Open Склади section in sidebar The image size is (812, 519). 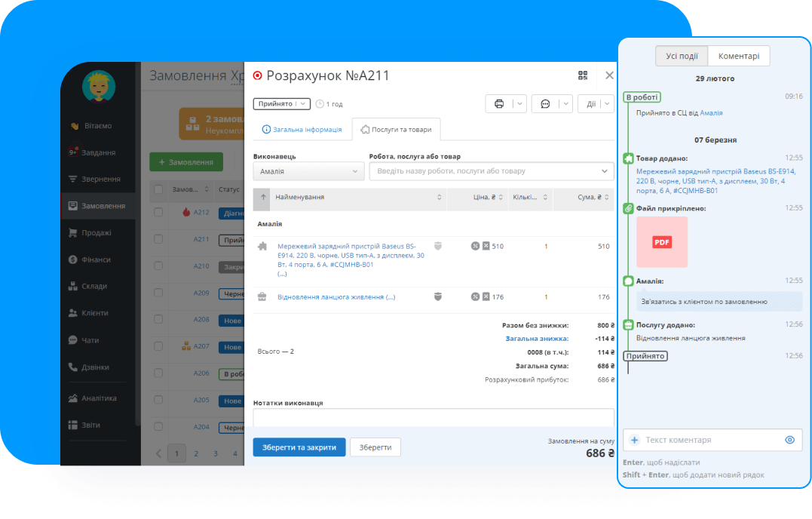tap(94, 286)
